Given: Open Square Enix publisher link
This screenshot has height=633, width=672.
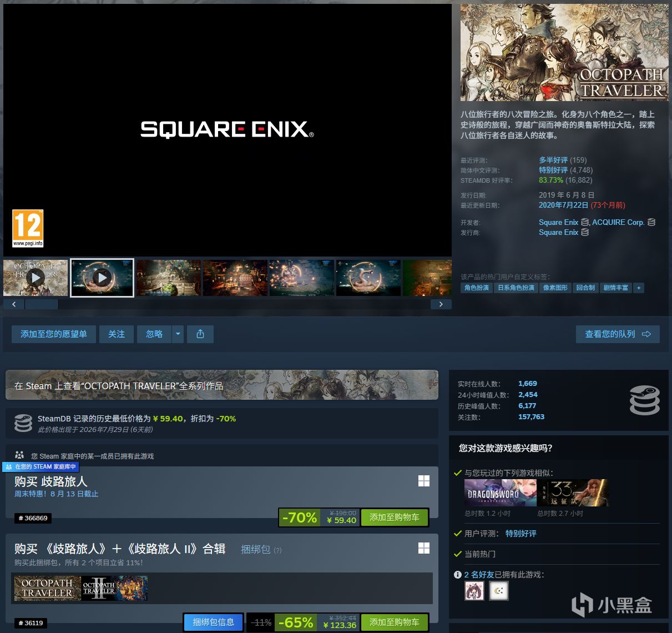Looking at the screenshot, I should (x=558, y=232).
